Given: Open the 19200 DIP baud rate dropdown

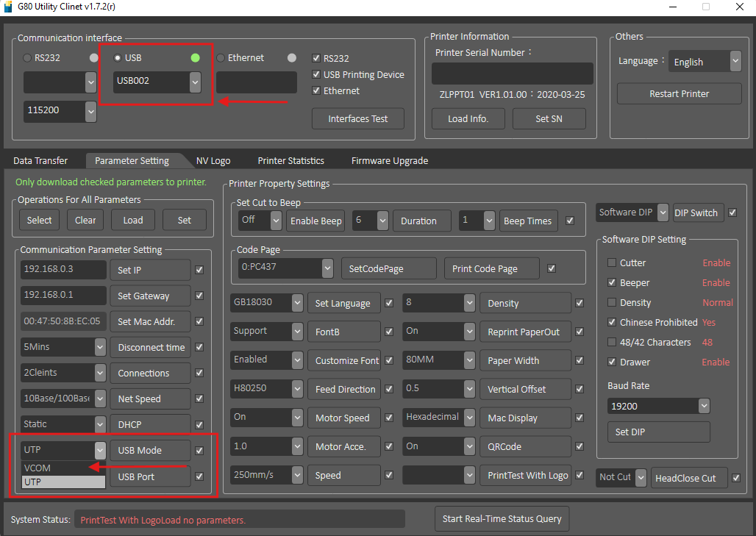Looking at the screenshot, I should (704, 406).
